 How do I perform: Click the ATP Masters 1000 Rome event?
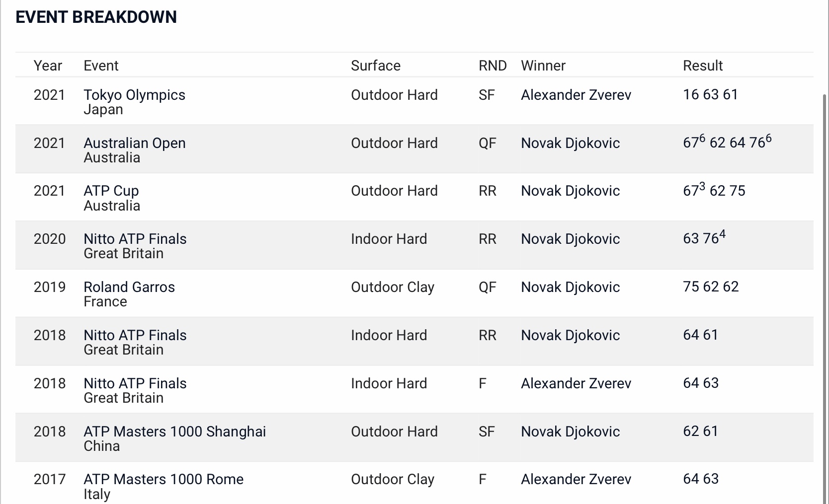coord(164,479)
